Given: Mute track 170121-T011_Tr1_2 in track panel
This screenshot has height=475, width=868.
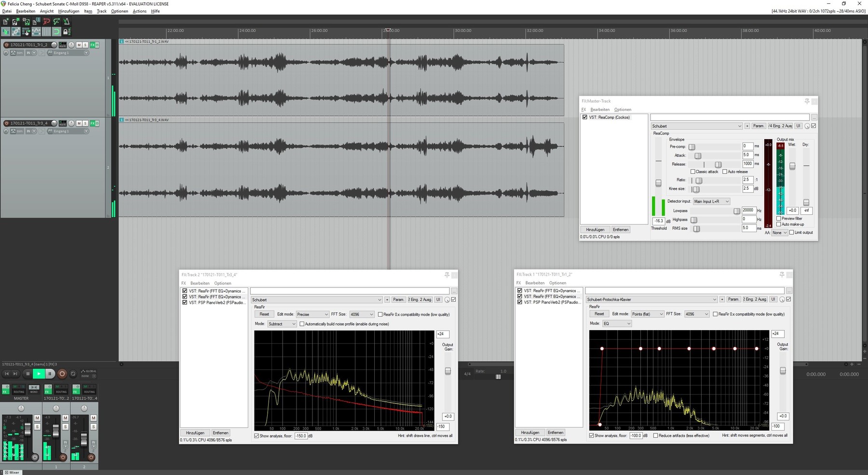Looking at the screenshot, I should coord(79,45).
